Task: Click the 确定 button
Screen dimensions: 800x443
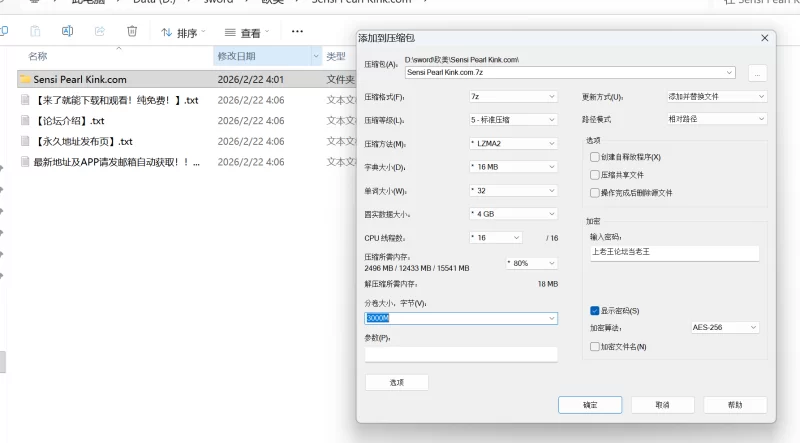Action: (590, 405)
